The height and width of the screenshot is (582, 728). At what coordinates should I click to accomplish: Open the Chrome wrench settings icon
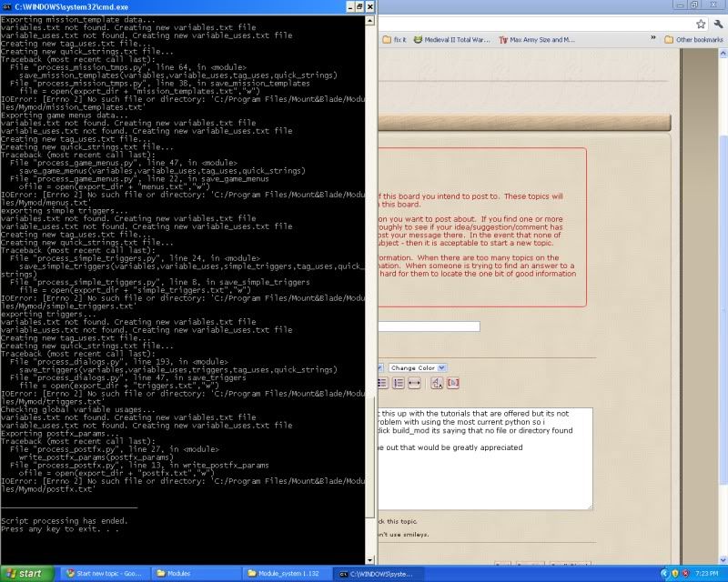pyautogui.click(x=718, y=24)
